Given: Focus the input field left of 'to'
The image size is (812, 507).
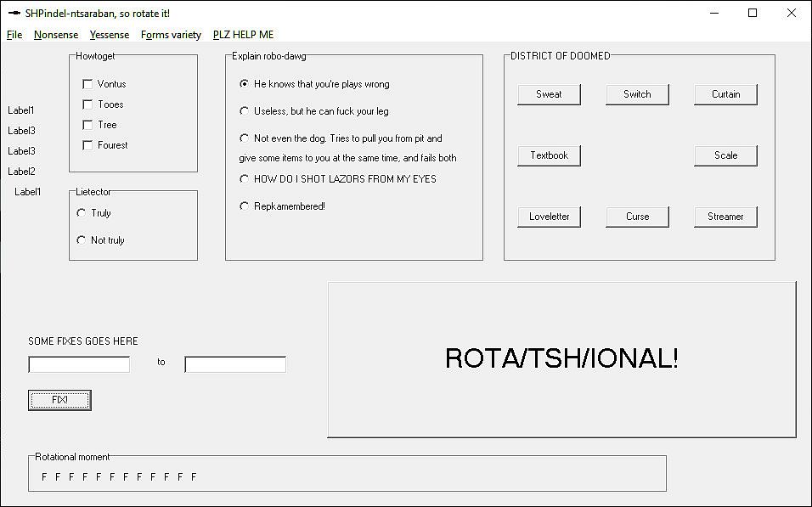Looking at the screenshot, I should coord(79,364).
